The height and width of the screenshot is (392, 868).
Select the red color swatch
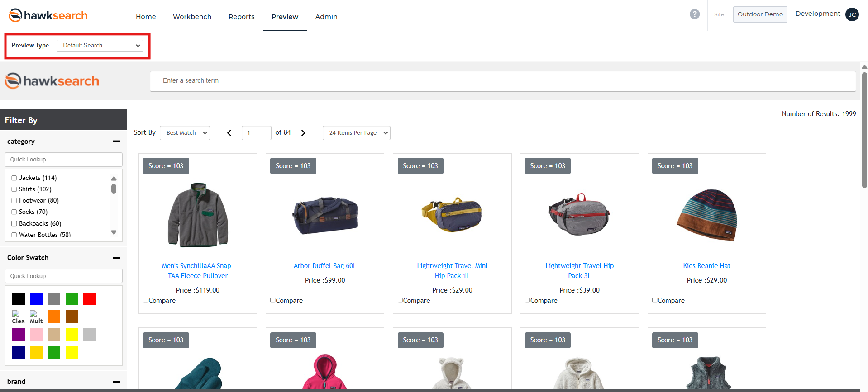(90, 299)
